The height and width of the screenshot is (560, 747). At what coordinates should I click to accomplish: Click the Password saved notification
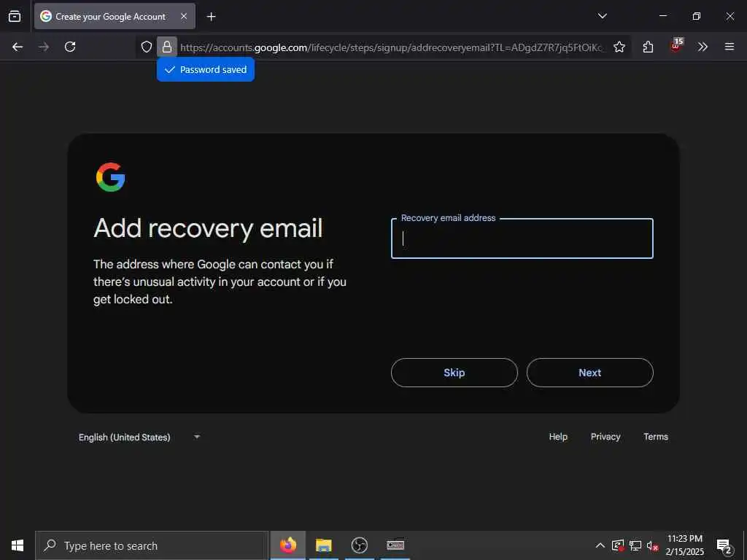[x=205, y=69]
